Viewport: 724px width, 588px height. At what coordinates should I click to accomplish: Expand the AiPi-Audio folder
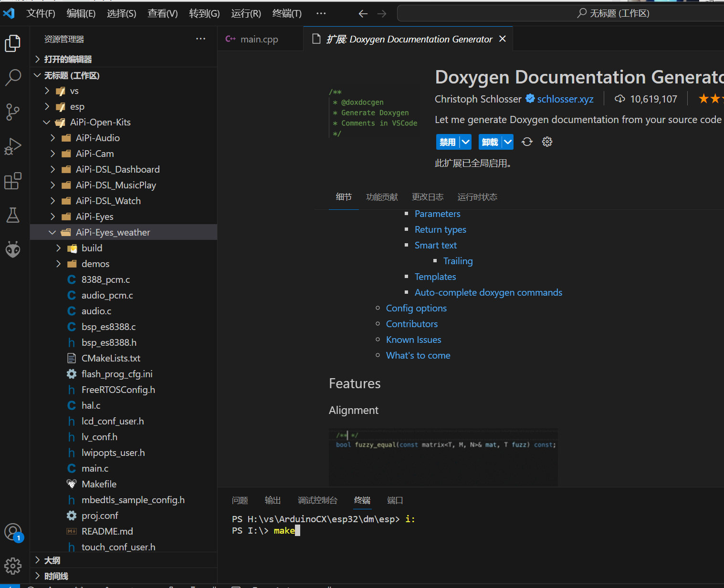coord(124,138)
